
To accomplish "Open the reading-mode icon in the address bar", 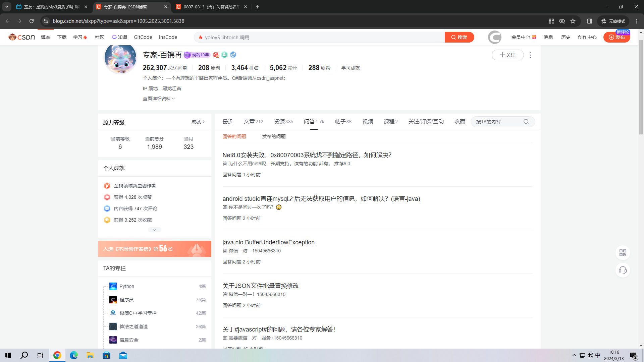I will [590, 21].
